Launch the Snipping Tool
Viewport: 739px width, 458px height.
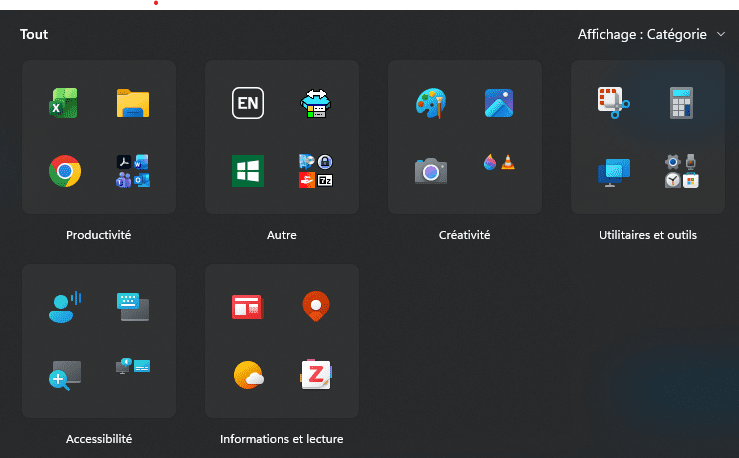pyautogui.click(x=614, y=103)
